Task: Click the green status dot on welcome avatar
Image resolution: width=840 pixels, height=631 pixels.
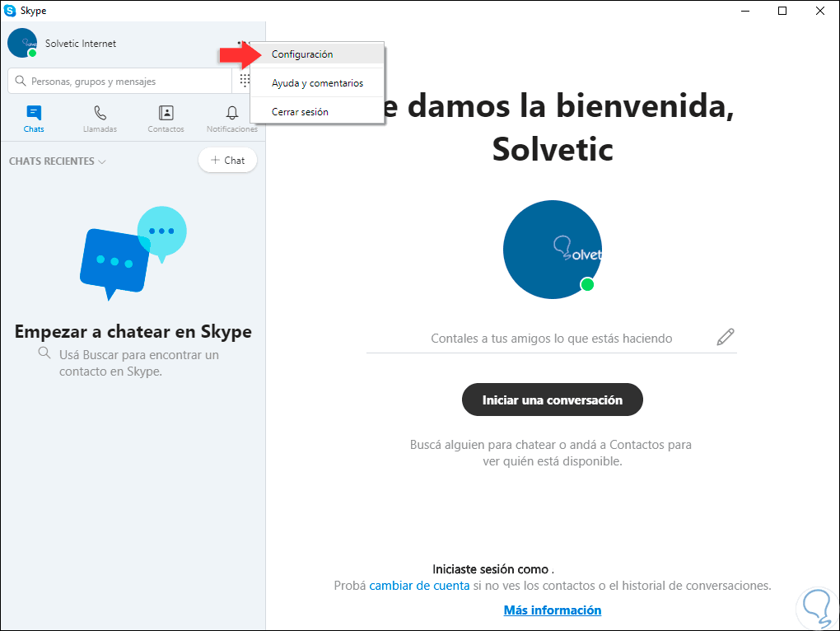Action: coord(587,284)
